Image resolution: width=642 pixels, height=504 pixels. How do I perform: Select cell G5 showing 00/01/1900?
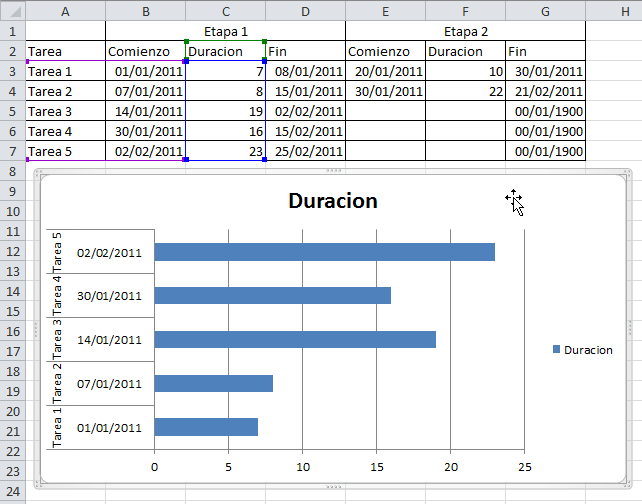[x=545, y=111]
